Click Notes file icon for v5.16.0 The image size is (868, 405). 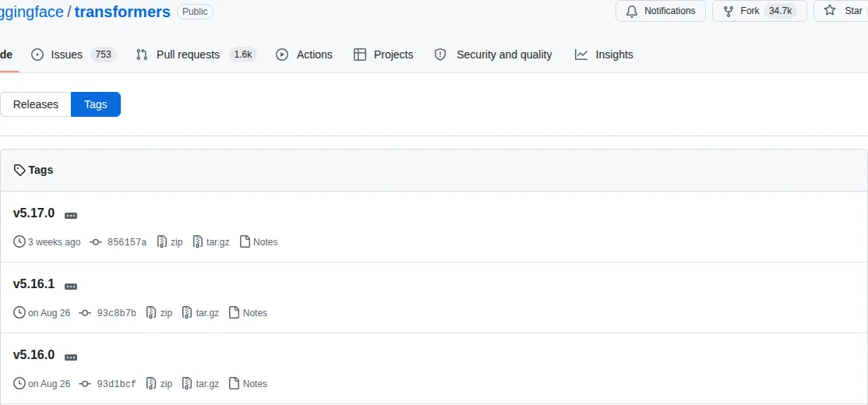[x=235, y=383]
